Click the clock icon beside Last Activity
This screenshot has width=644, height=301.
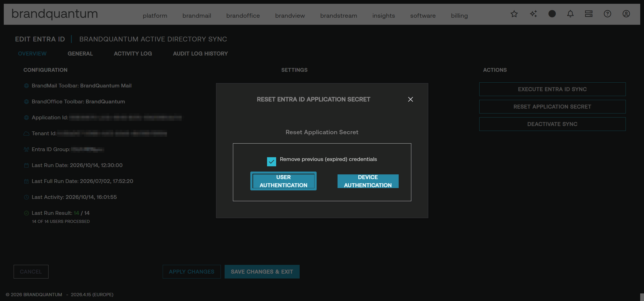tap(26, 197)
